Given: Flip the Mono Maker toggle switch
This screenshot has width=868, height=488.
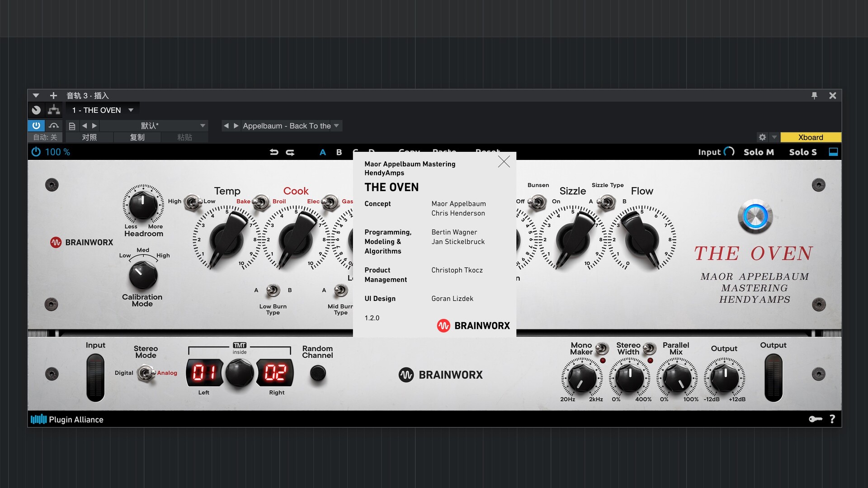Looking at the screenshot, I should coord(601,348).
